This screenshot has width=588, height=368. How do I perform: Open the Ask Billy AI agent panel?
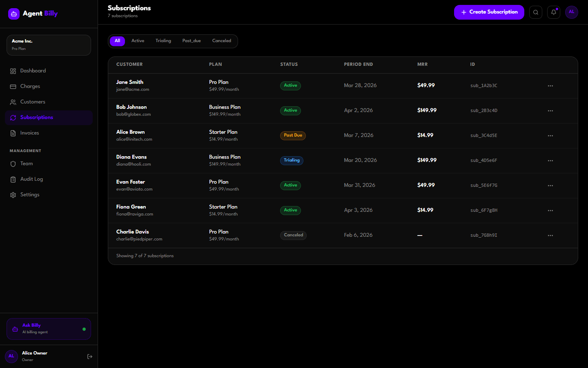(x=48, y=329)
